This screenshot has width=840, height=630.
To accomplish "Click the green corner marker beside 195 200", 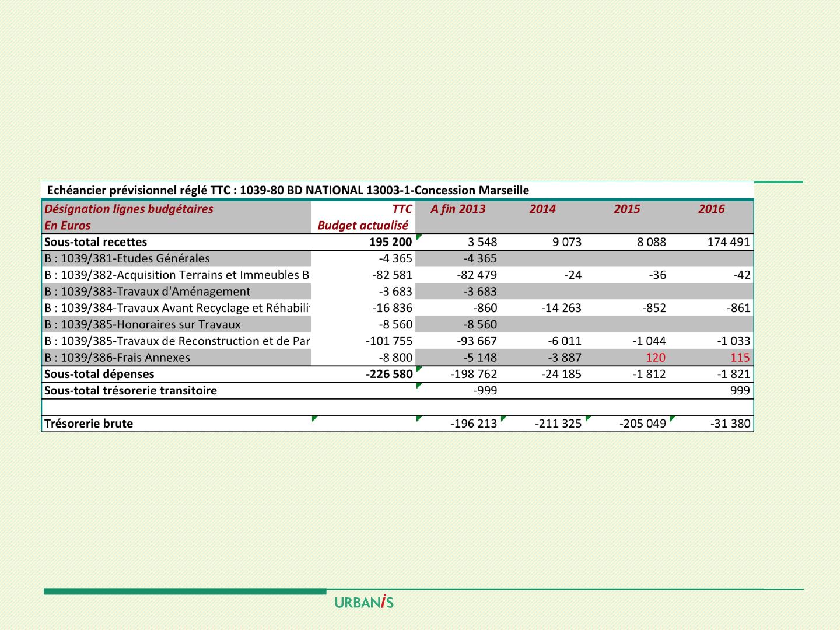I will pos(418,237).
